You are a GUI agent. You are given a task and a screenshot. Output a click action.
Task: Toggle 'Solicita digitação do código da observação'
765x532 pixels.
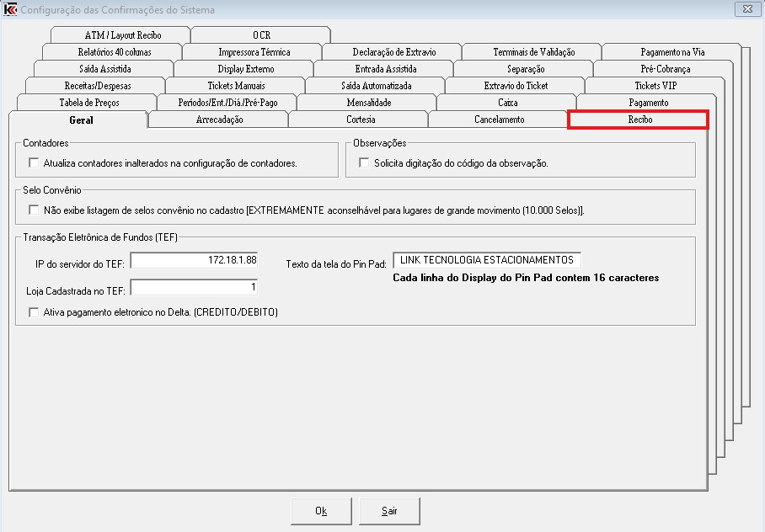(365, 163)
